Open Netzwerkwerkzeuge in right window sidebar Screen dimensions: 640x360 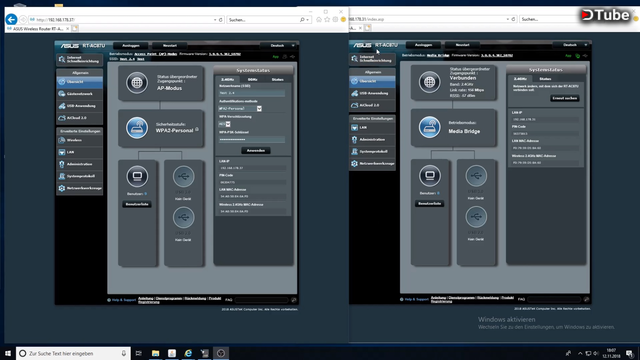coord(372,163)
